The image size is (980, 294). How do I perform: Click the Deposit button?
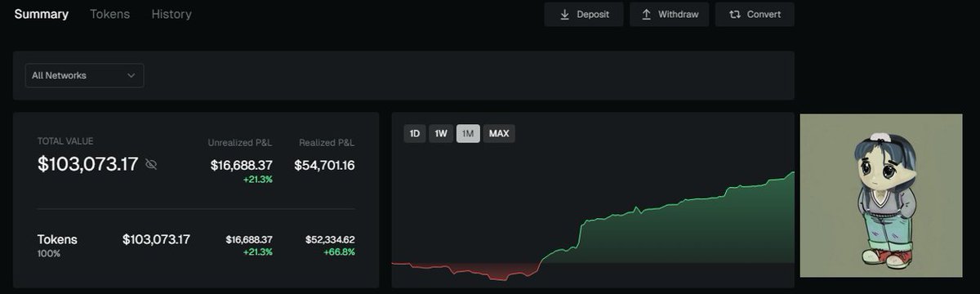(584, 14)
